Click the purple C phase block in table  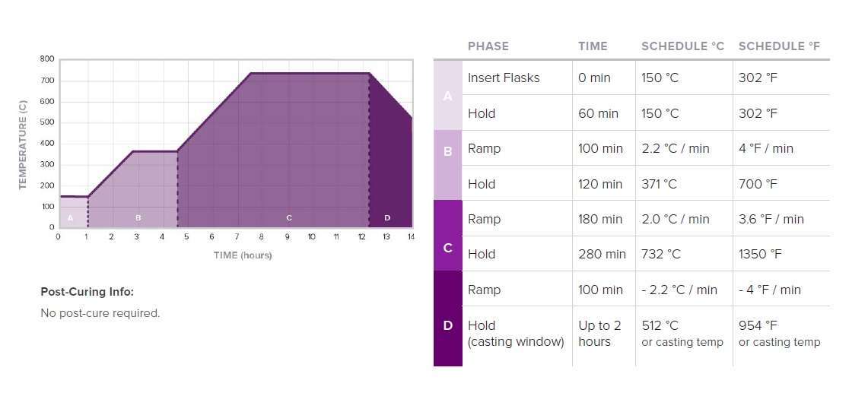pyautogui.click(x=447, y=236)
